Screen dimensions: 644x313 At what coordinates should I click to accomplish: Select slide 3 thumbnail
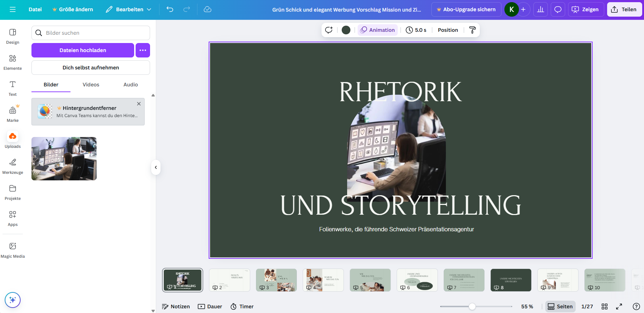276,280
